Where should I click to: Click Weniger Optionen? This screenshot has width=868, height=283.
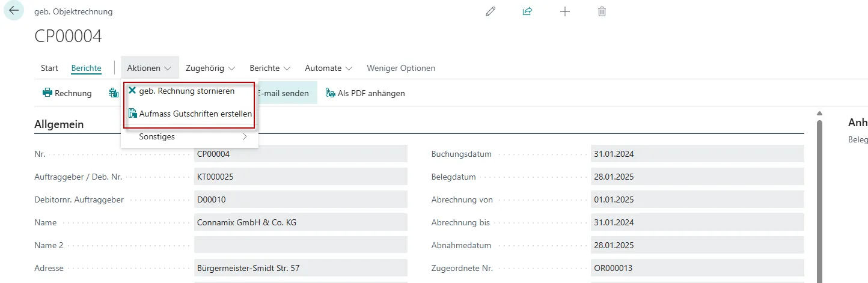coord(401,68)
